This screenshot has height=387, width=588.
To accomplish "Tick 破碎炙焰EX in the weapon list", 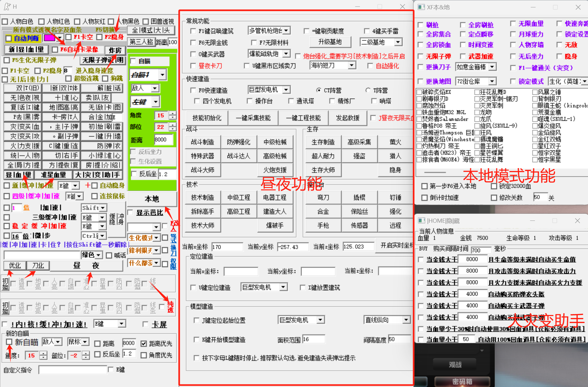I will point(419,92).
